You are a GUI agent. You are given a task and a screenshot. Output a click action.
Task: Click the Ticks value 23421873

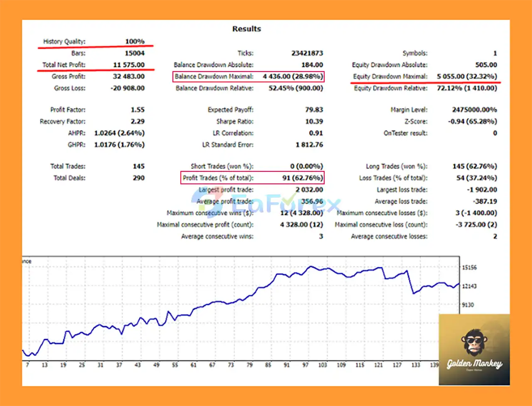point(307,53)
